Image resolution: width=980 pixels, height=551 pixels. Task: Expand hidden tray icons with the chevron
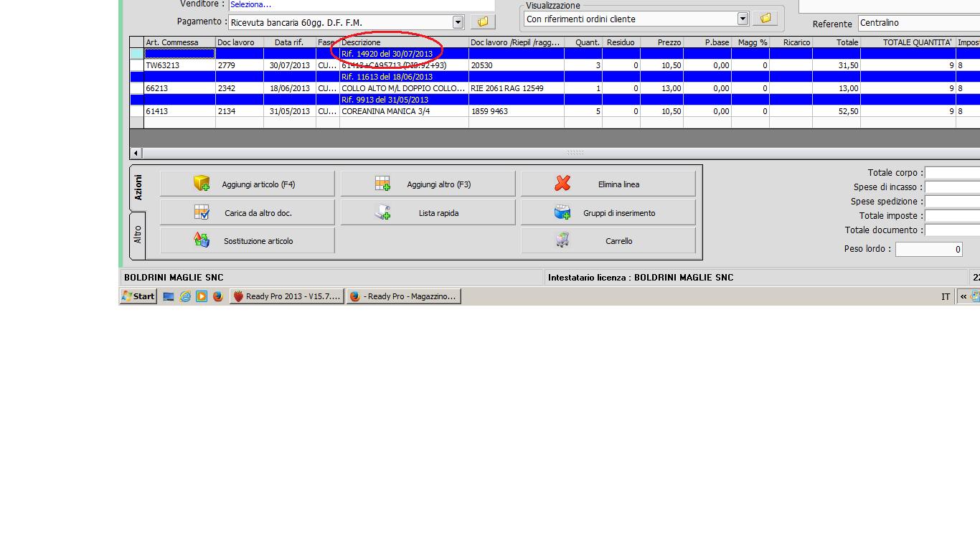coord(963,296)
